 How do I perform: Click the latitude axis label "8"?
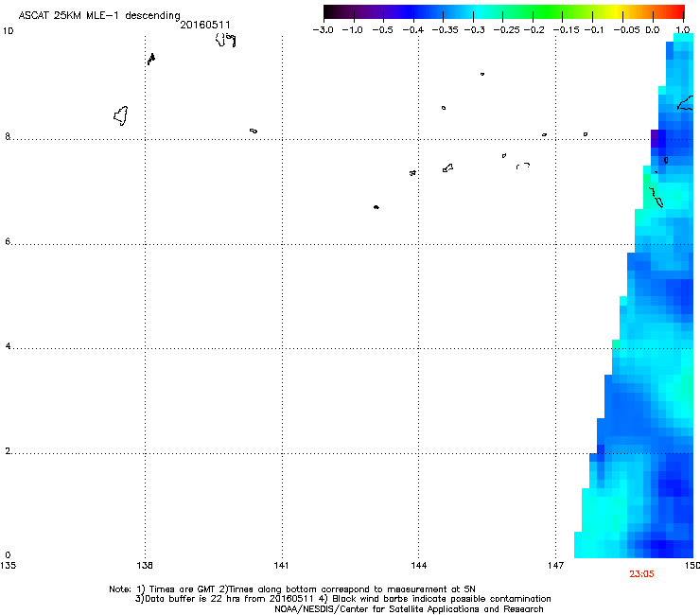click(8, 136)
